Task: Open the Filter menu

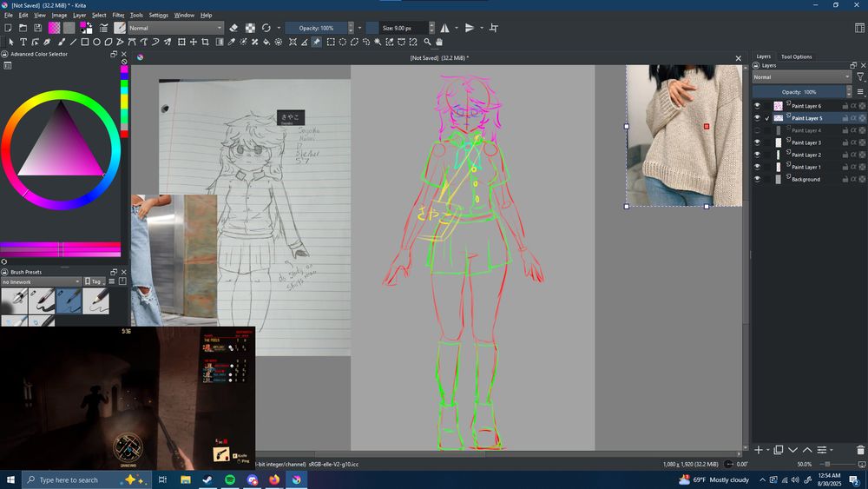Action: point(118,15)
